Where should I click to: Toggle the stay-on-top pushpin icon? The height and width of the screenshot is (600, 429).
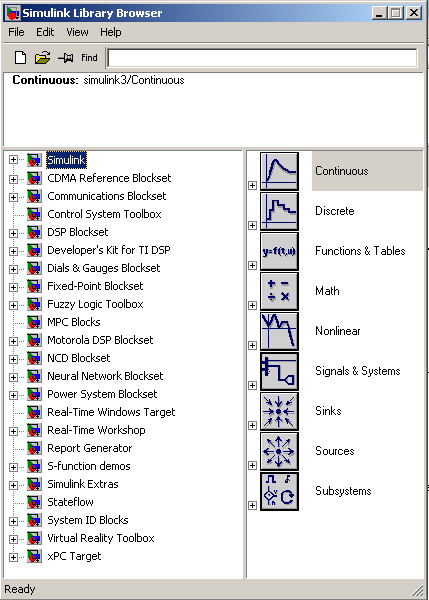coord(65,58)
